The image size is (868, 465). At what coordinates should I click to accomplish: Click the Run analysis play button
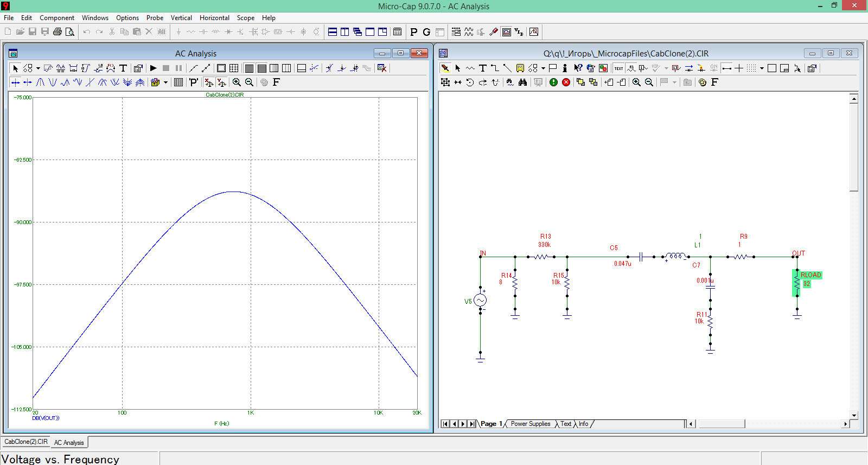(154, 68)
